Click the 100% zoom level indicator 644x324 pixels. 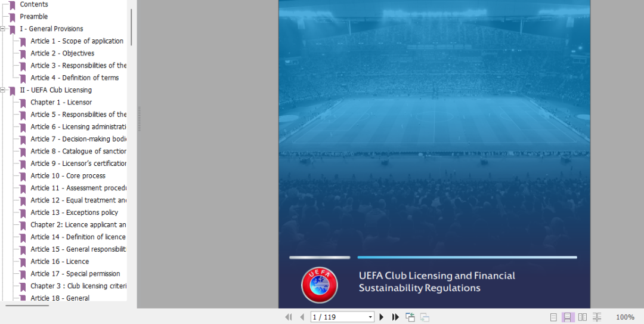[625, 317]
